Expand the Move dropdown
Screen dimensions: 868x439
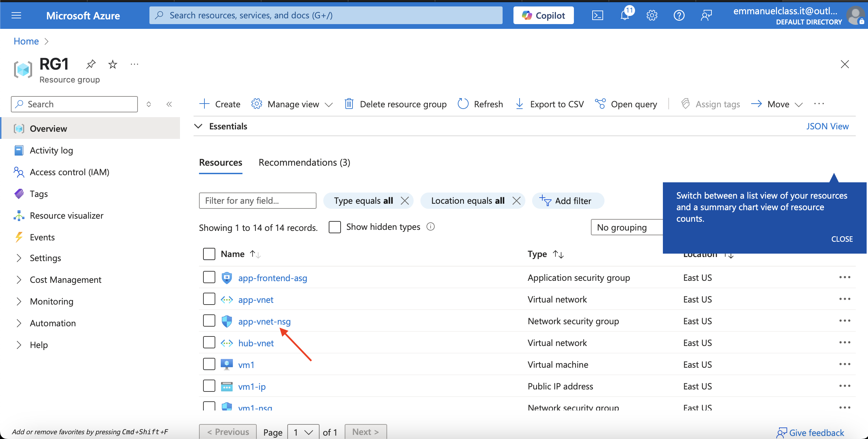[x=777, y=104]
